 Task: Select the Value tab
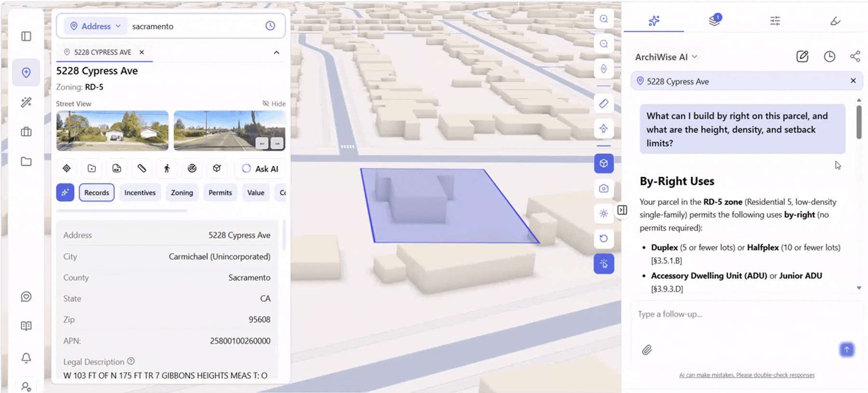coord(256,192)
